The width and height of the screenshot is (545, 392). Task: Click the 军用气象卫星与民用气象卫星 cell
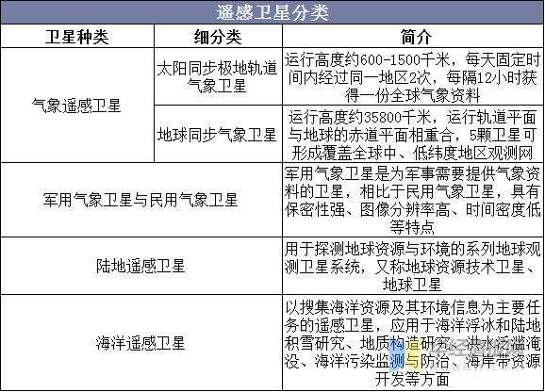pos(140,200)
